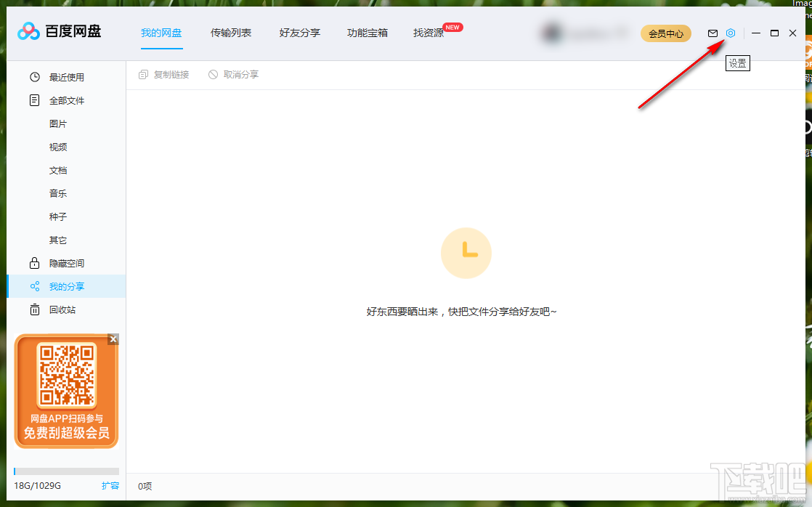
Task: Open the 视频 category
Action: coord(58,147)
